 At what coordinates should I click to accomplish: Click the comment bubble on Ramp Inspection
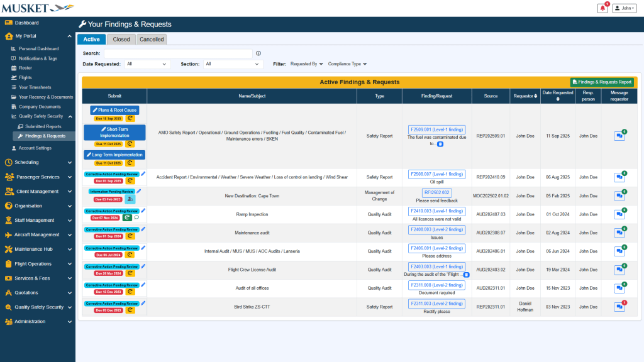(x=136, y=217)
